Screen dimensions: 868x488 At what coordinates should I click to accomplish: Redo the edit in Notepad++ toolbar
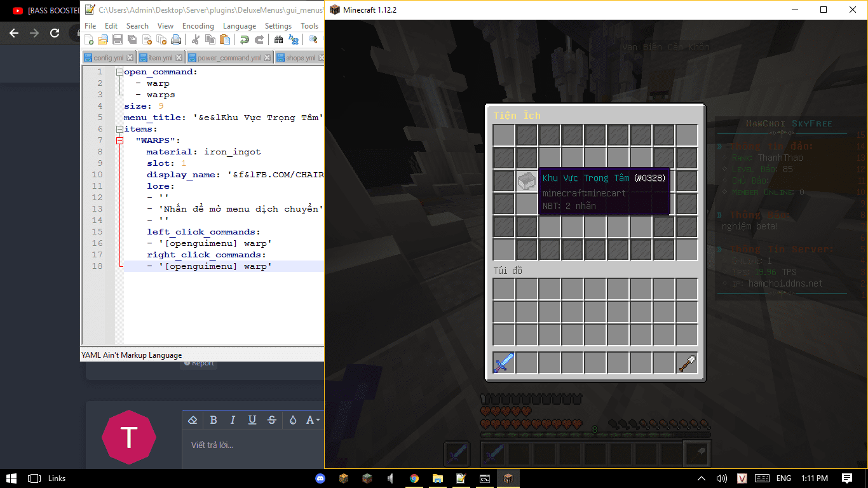(x=259, y=40)
